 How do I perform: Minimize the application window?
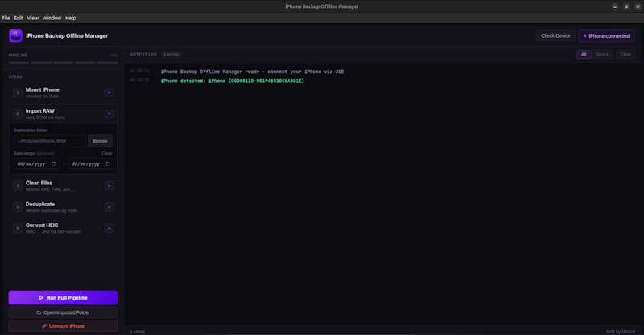coord(615,6)
